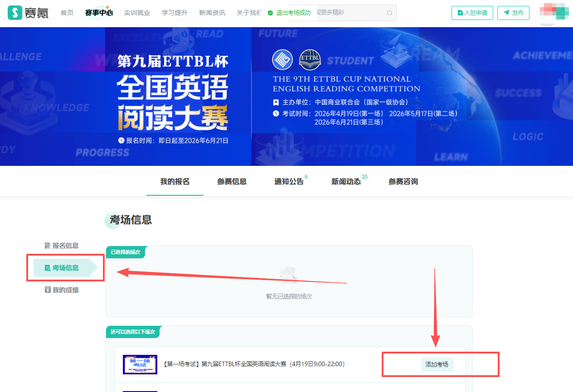Open the user avatar profile
Image resolution: width=573 pixels, height=392 pixels.
554,12
